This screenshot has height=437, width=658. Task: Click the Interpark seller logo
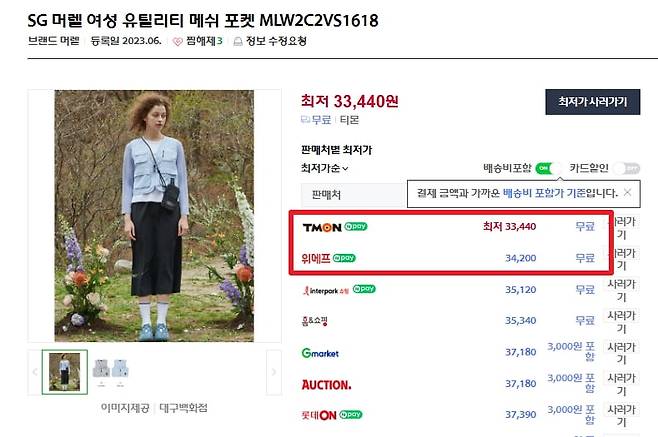click(326, 290)
